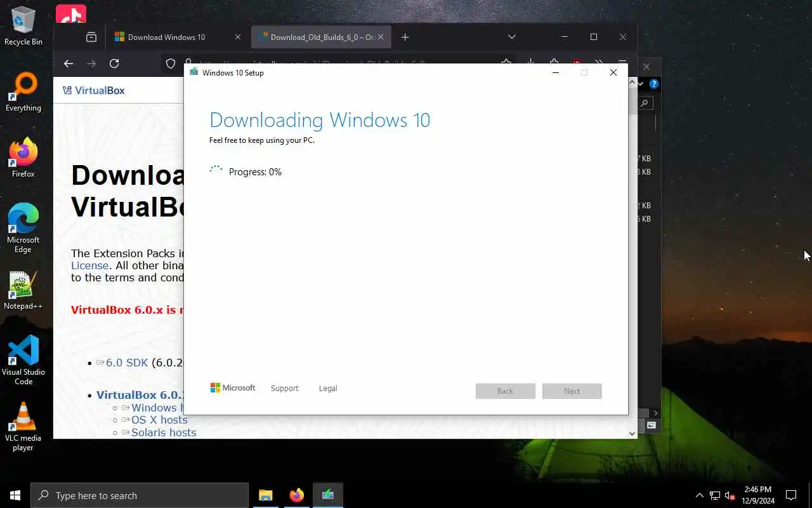The image size is (812, 508).
Task: Launch Everything search from desktop
Action: click(x=23, y=92)
